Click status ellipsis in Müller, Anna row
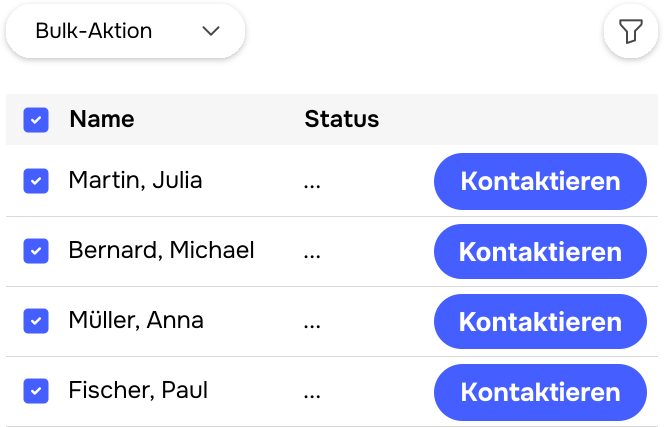The height and width of the screenshot is (427, 664). pos(312,324)
